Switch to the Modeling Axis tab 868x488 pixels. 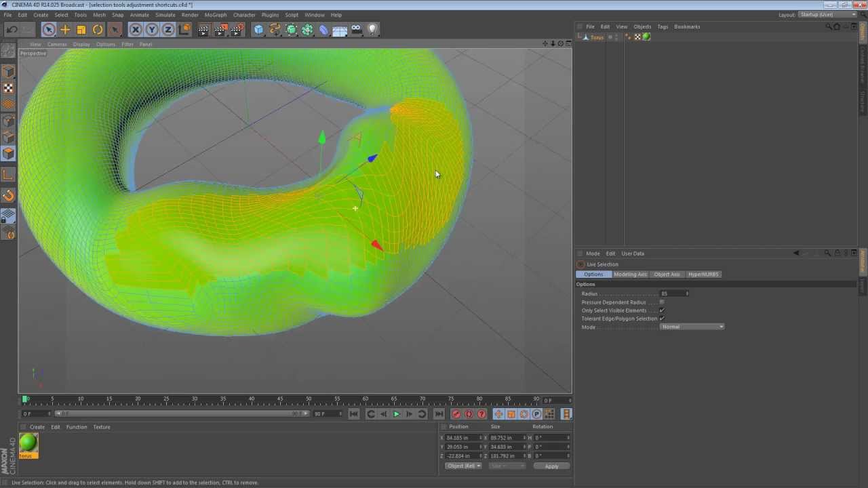pos(630,274)
